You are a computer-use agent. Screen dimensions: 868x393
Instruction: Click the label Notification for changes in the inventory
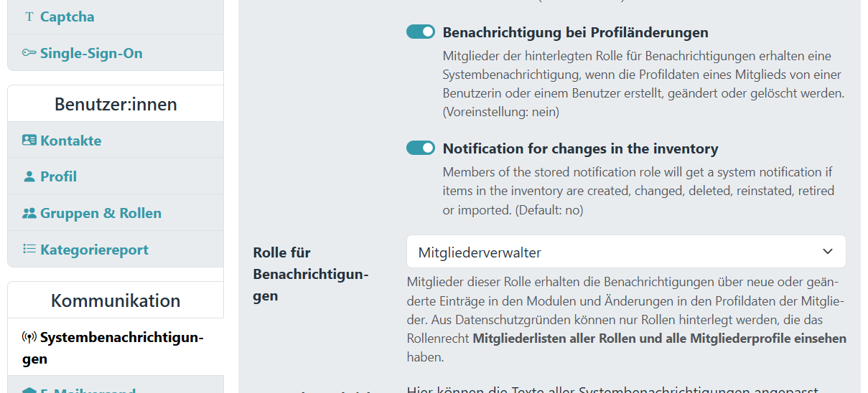pos(580,148)
